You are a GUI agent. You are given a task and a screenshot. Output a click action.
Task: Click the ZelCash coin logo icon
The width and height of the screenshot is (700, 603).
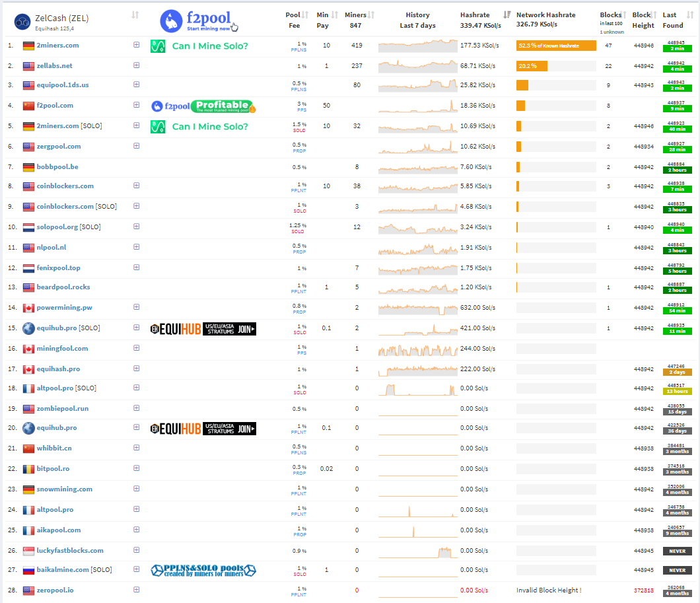click(x=22, y=21)
